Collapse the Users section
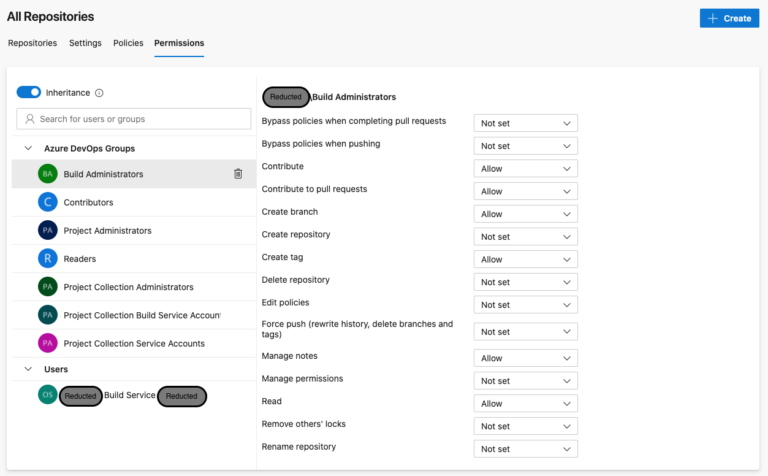 [x=28, y=369]
